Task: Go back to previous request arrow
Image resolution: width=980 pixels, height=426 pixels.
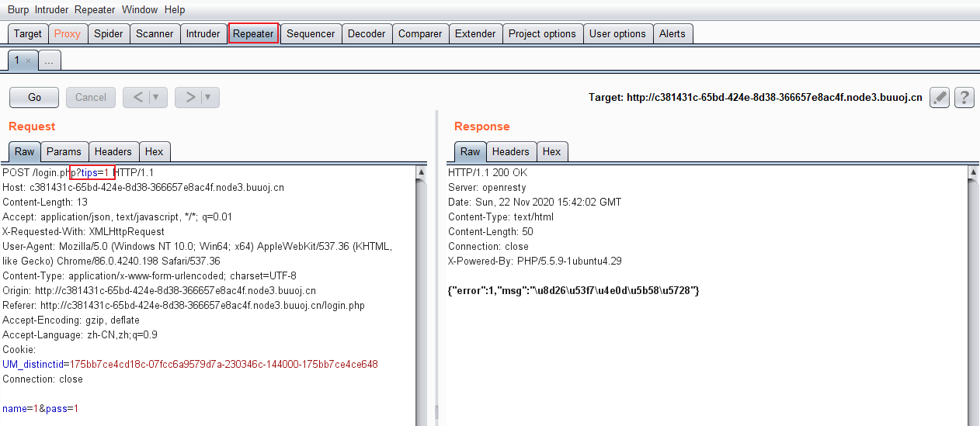Action: [x=137, y=98]
